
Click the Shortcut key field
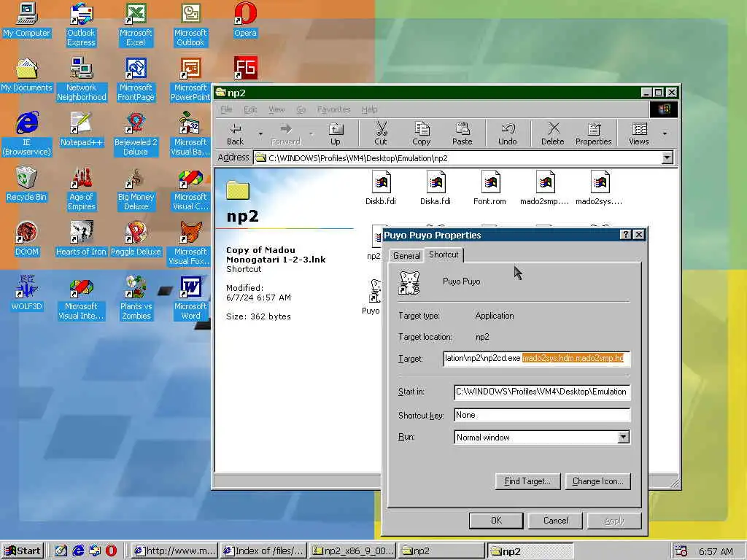tap(542, 415)
